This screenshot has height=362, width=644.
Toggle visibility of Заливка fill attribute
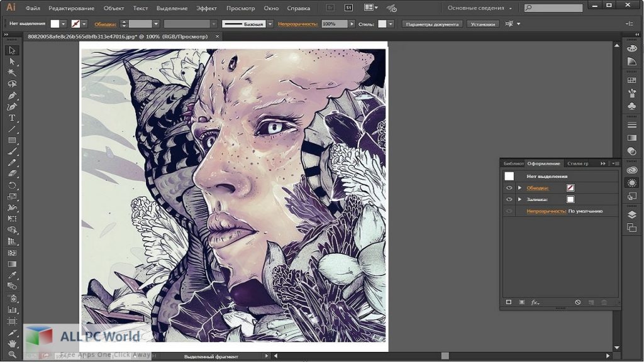(509, 199)
